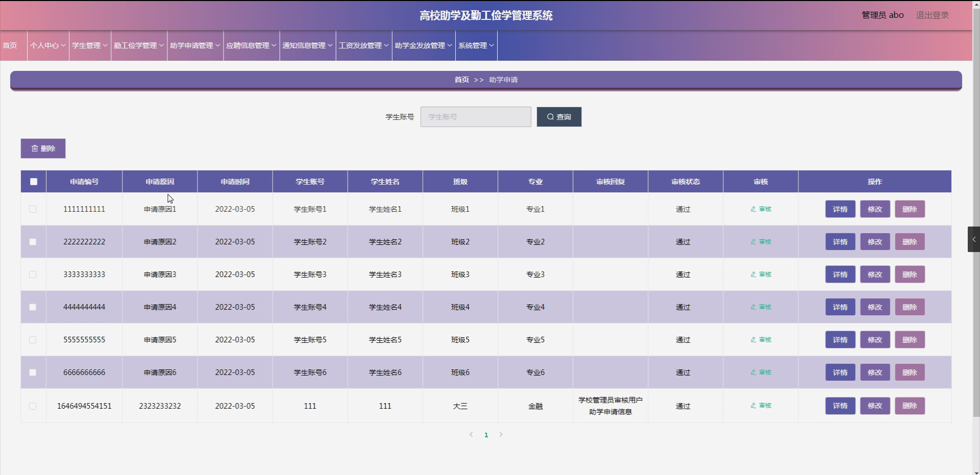Viewport: 980px width, 475px height.
Task: Click the magnifier 查询 search button
Action: (559, 117)
